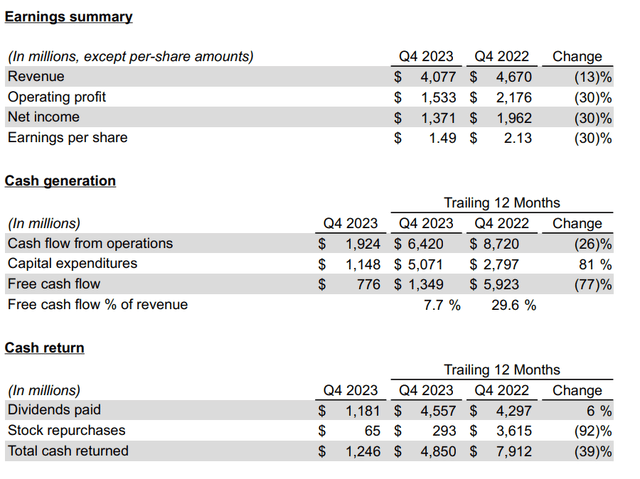The image size is (640, 479).
Task: Click Capital expenditures change value 81 %
Action: 595,264
